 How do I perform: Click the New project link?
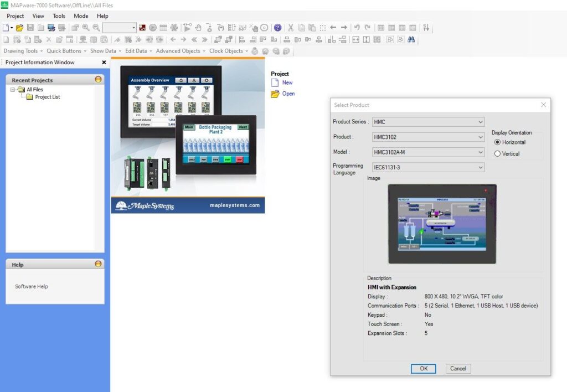click(287, 82)
